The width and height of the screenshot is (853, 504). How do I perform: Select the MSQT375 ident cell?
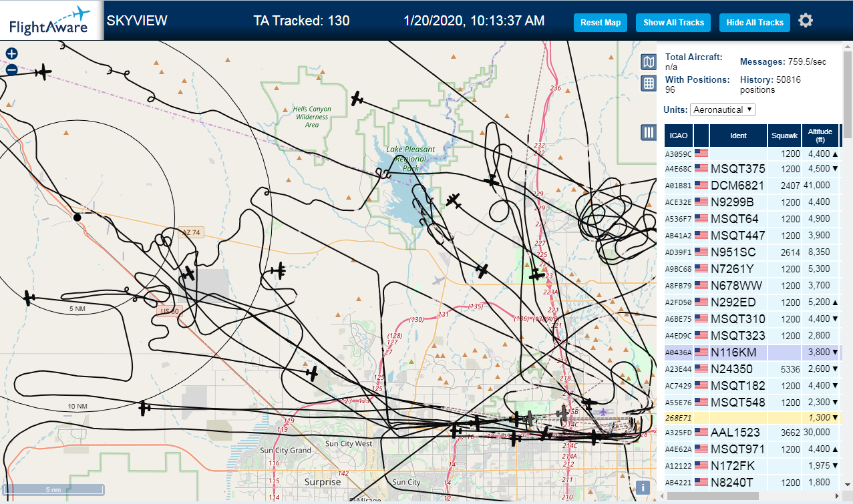738,168
